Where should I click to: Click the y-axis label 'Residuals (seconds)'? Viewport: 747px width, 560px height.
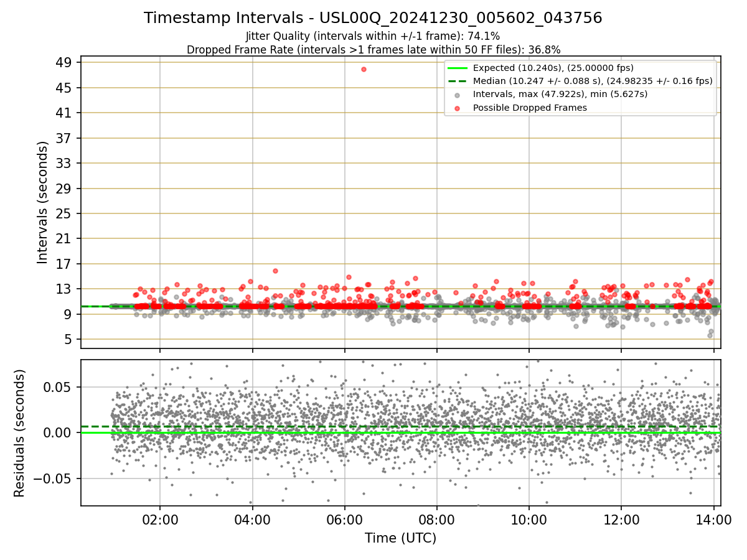[20, 433]
